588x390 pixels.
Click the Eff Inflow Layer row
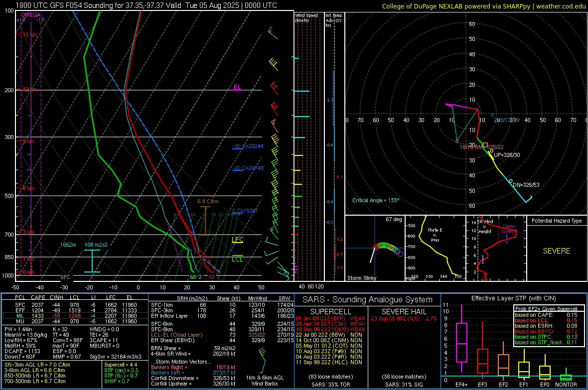222,316
